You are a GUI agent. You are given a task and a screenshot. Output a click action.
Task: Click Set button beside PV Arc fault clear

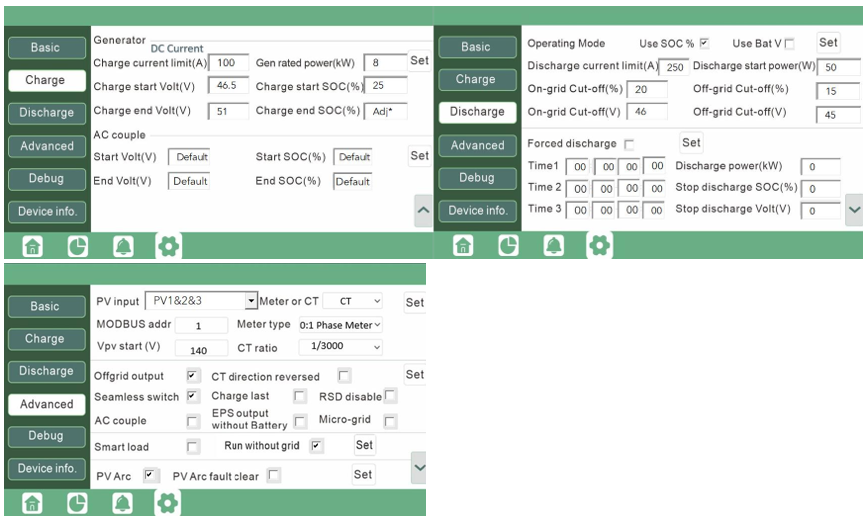[363, 475]
